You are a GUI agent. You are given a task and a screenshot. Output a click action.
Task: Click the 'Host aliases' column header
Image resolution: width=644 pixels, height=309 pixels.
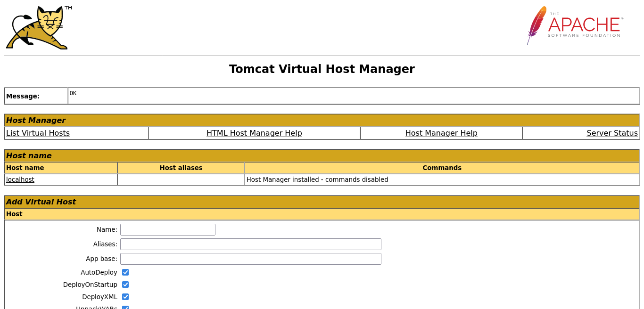coord(181,168)
